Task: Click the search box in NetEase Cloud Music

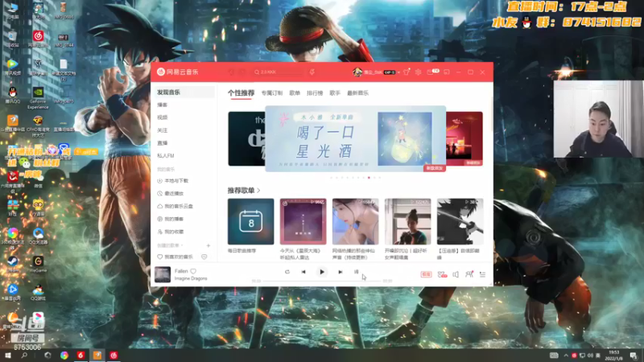Action: (x=279, y=72)
